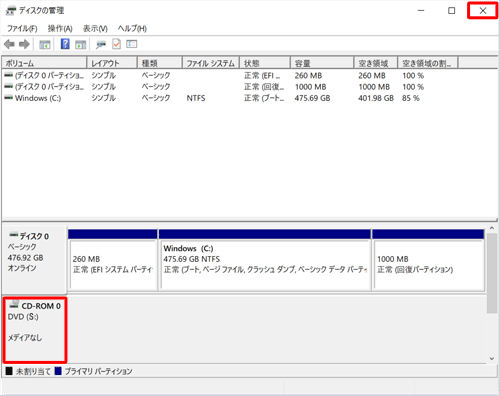This screenshot has height=396, width=500.
Task: Select the 260 MB EFI system partition block
Action: [x=113, y=260]
